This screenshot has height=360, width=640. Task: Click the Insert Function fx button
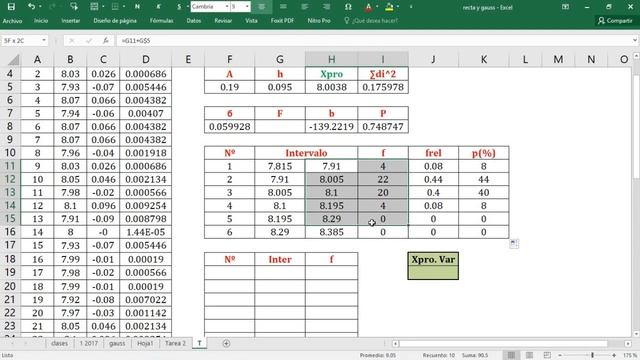coord(106,40)
